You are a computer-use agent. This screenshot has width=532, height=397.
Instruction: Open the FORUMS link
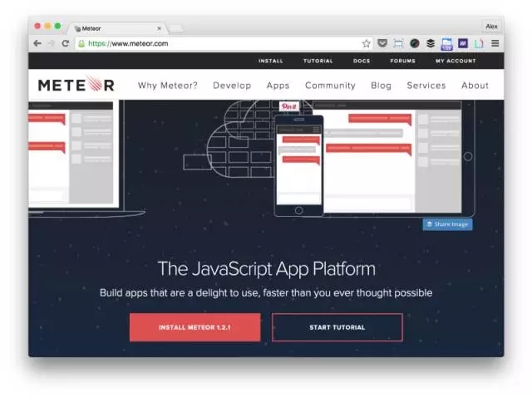coord(402,61)
